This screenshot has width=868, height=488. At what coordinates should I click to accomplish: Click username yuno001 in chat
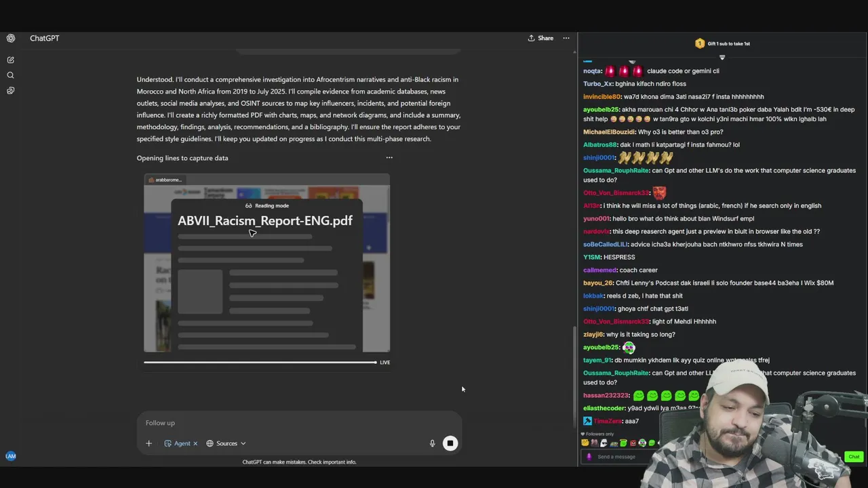(x=596, y=218)
